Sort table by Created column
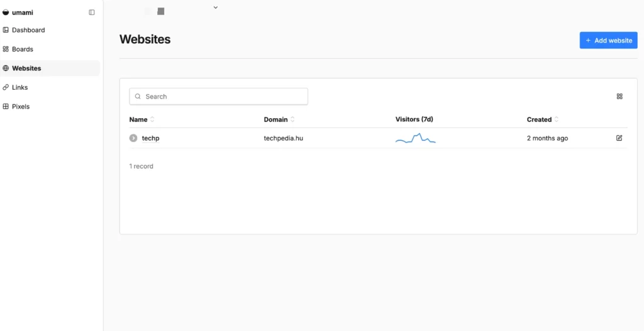644x331 pixels. click(543, 120)
